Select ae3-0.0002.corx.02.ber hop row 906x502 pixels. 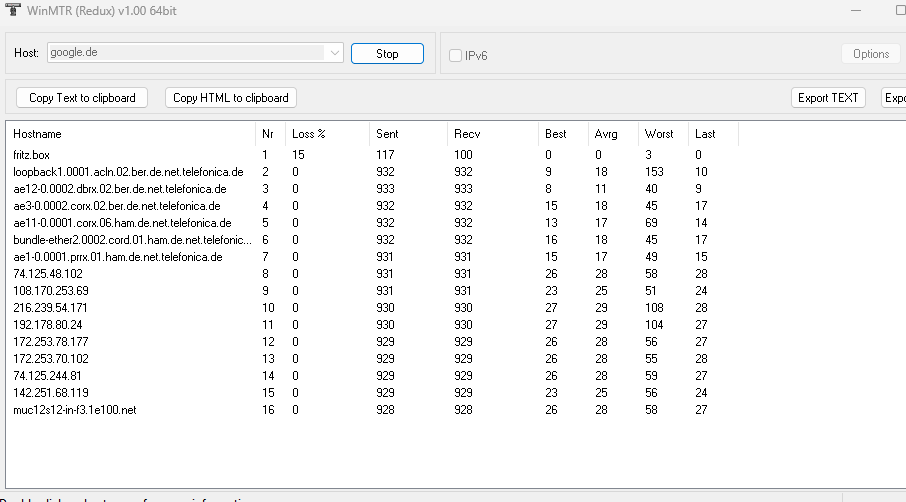[x=372, y=206]
